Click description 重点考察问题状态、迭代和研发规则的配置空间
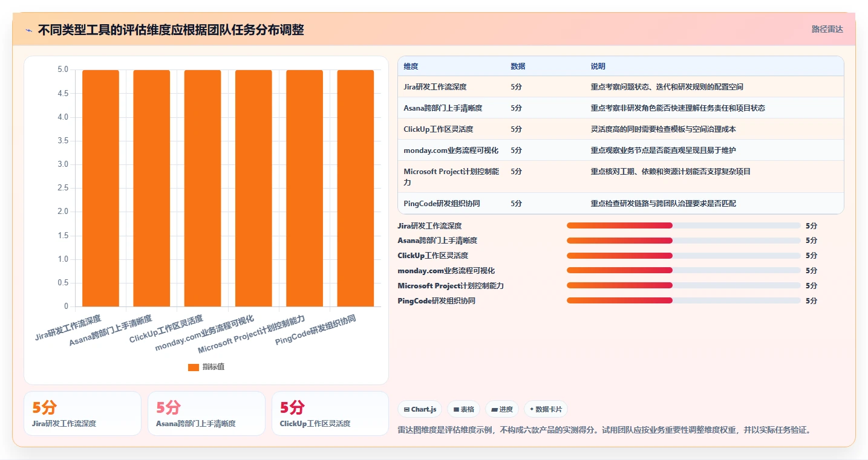The height and width of the screenshot is (460, 868). (x=667, y=87)
